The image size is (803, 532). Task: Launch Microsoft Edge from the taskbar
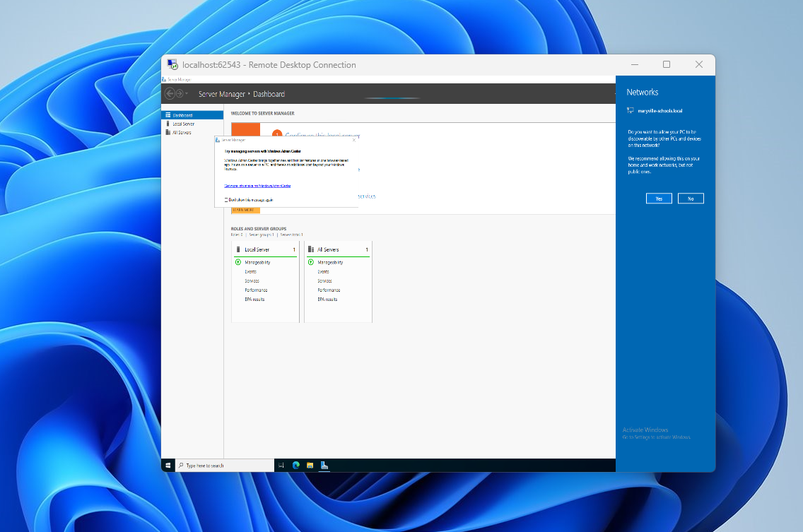point(296,465)
